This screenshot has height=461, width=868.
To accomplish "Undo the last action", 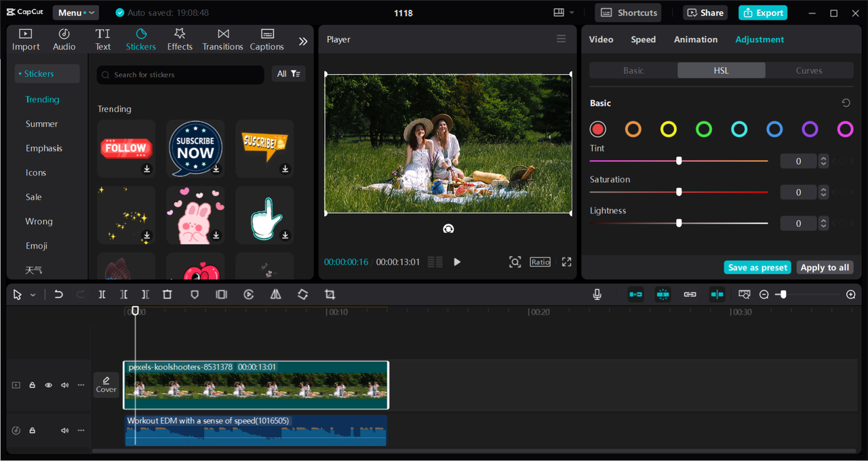I will [x=58, y=294].
